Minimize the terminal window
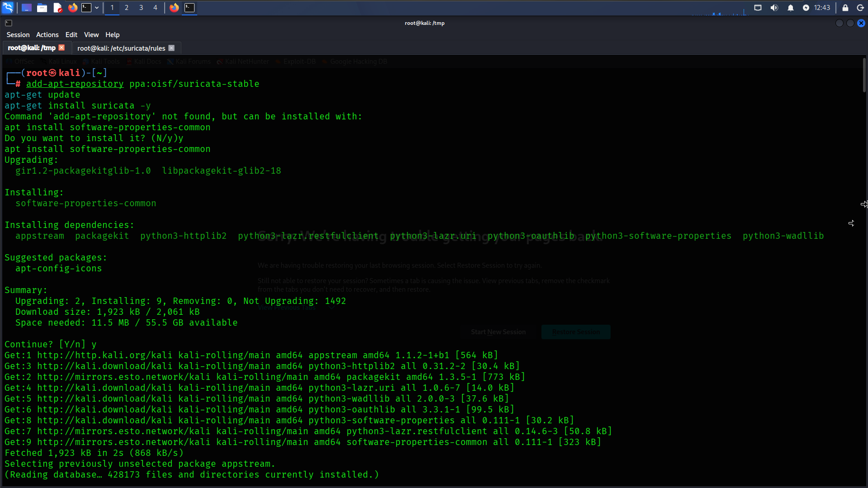The width and height of the screenshot is (868, 488). click(840, 23)
